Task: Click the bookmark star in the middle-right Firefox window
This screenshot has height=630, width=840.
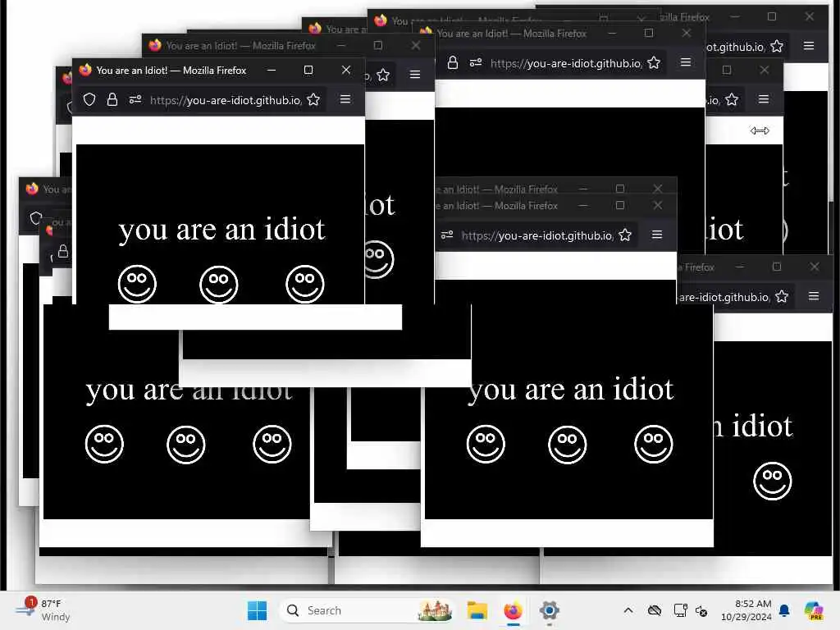Action: (624, 235)
